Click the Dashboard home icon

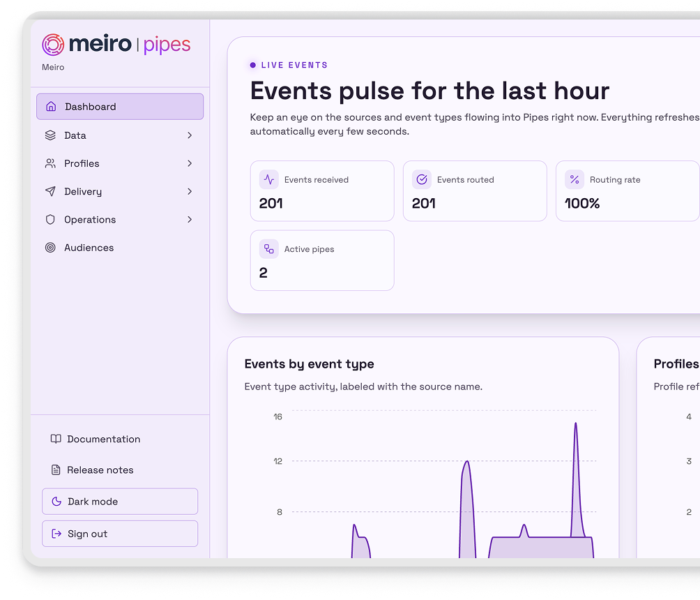click(50, 107)
